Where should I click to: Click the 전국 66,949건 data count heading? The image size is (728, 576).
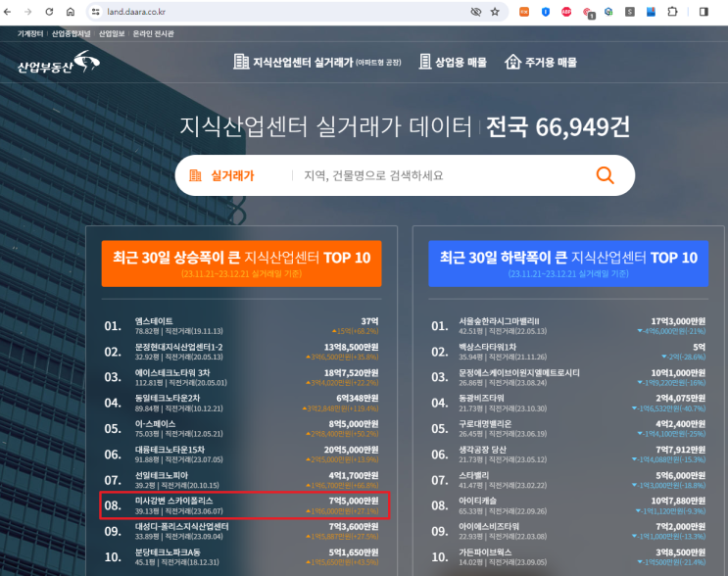pos(558,126)
